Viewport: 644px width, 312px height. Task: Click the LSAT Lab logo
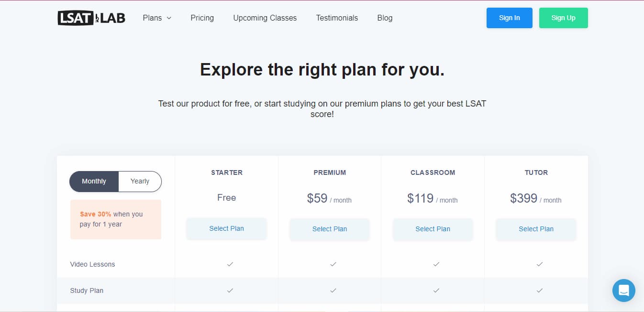(x=91, y=18)
